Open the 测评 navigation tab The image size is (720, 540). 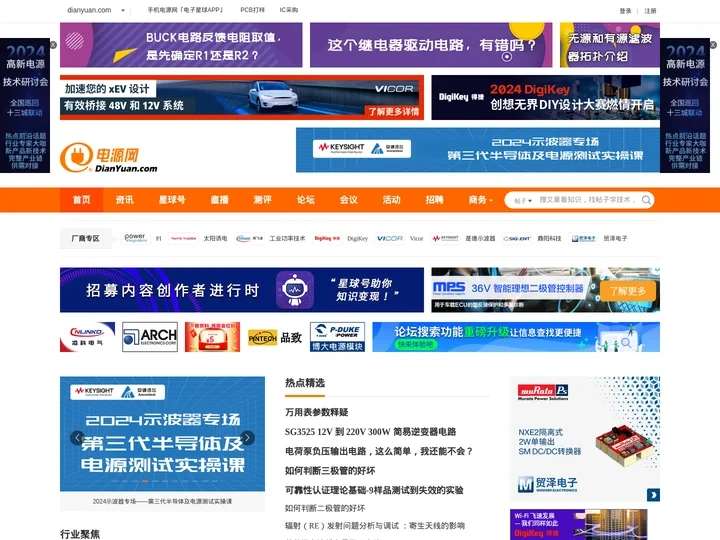(263, 200)
